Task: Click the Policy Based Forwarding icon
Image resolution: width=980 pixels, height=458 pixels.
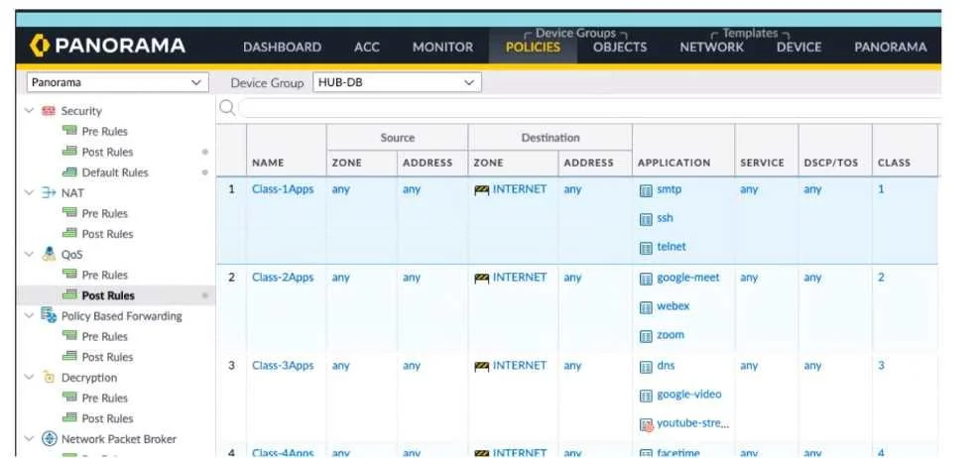Action: (x=49, y=315)
